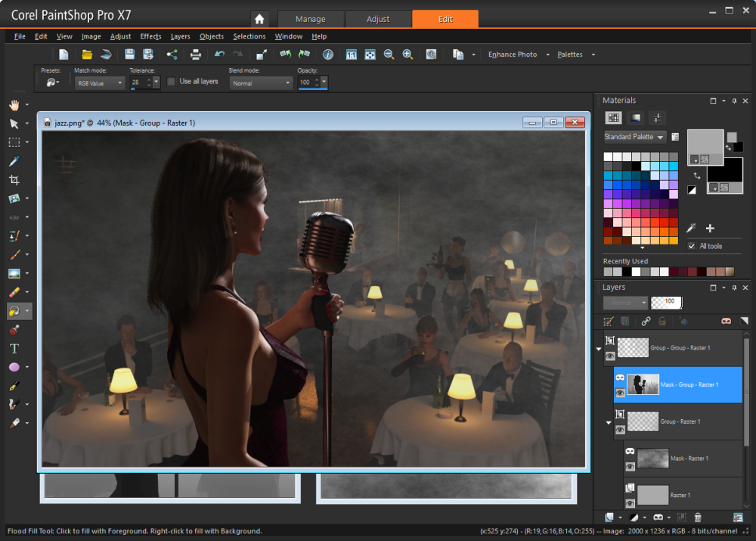Click the Open folder icon
This screenshot has width=756, height=541.
click(87, 54)
